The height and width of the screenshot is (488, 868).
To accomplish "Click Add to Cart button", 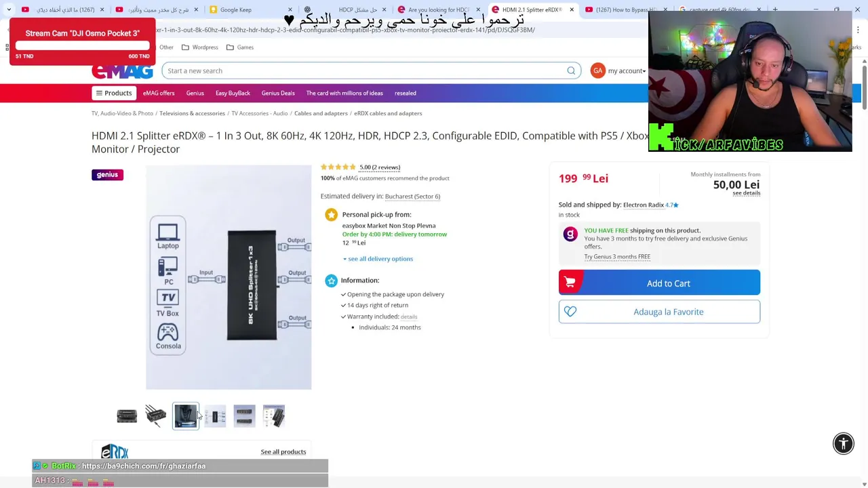I will click(x=659, y=283).
